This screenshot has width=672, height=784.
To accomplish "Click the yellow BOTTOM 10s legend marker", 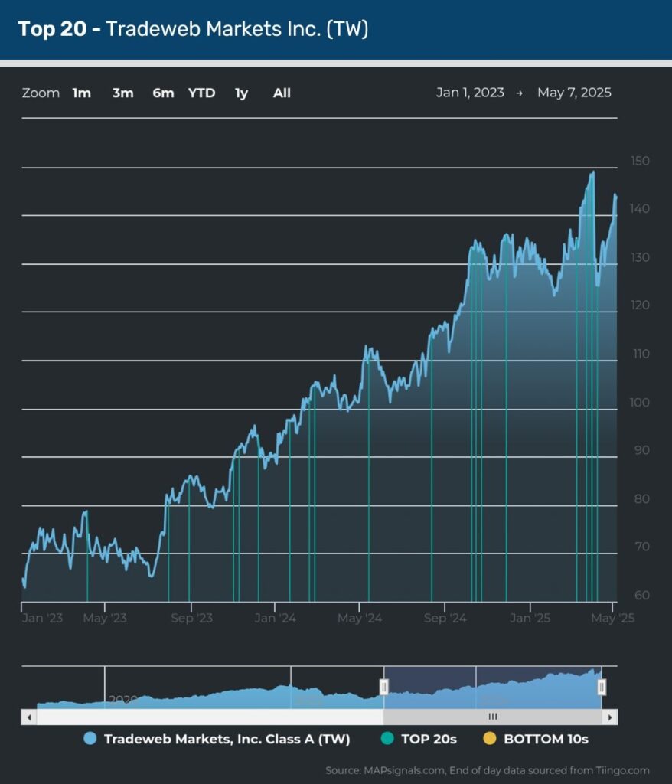I will [490, 739].
